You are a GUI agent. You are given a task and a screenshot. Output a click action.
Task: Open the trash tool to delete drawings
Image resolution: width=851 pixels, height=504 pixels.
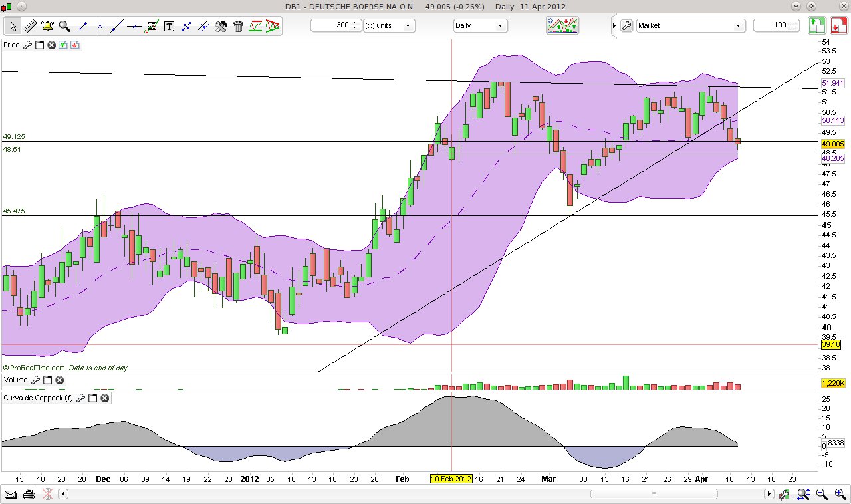point(238,25)
